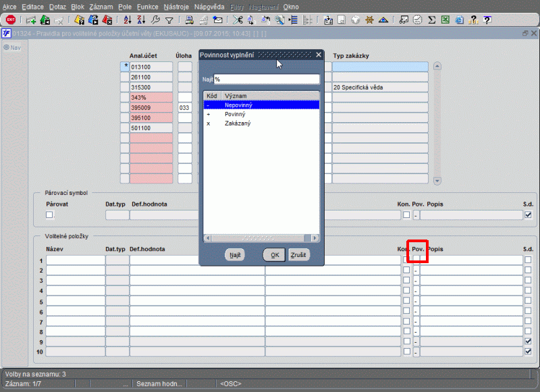Click the red EXIT icon in toolbar
The image size is (540, 392).
[x=11, y=20]
